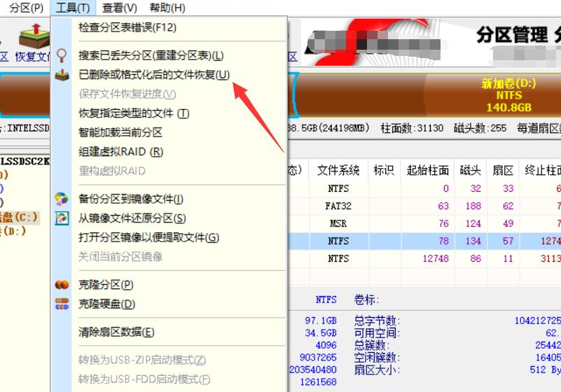Click the recovery icon beside 已删除或格式化后的文件恢复
The width and height of the screenshot is (561, 392).
pyautogui.click(x=63, y=75)
